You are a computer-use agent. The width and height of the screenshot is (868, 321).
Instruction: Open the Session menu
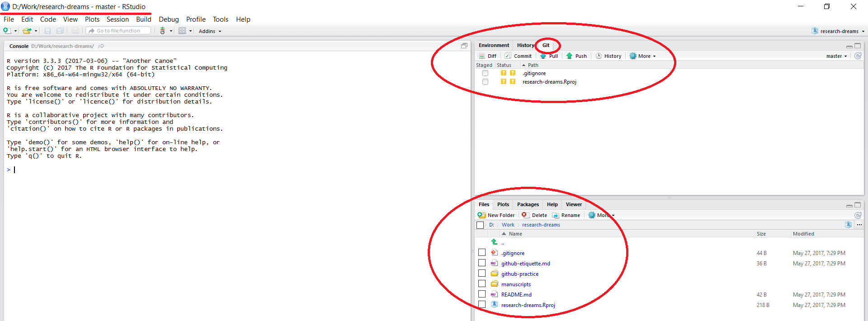click(118, 19)
